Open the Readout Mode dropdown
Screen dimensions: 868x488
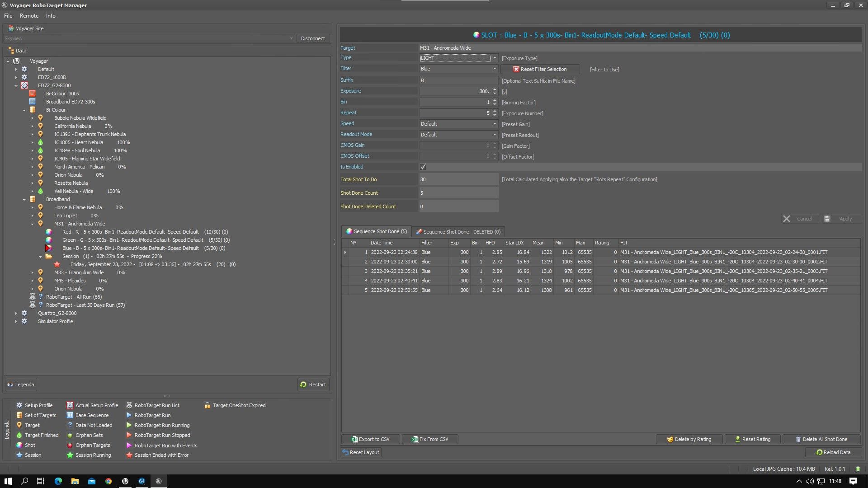[x=495, y=135]
